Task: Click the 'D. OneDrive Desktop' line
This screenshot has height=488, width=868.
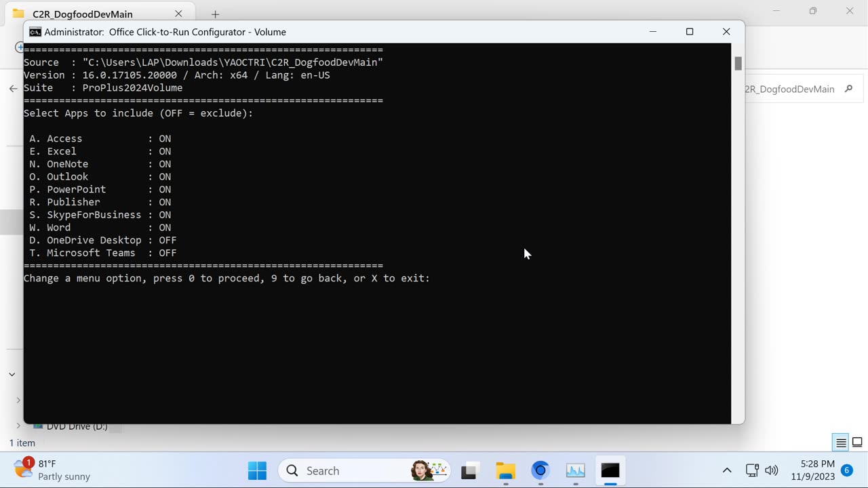Action: click(x=103, y=240)
